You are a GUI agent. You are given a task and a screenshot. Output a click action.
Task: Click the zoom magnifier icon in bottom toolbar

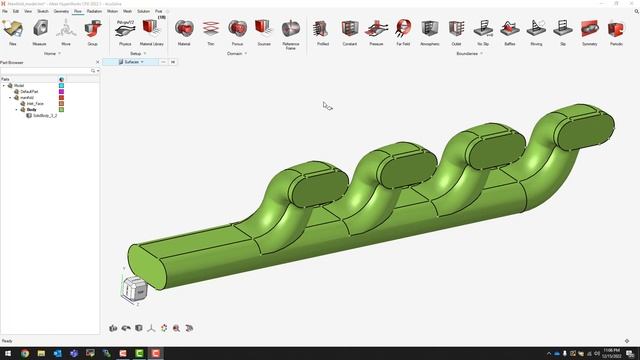(x=176, y=328)
